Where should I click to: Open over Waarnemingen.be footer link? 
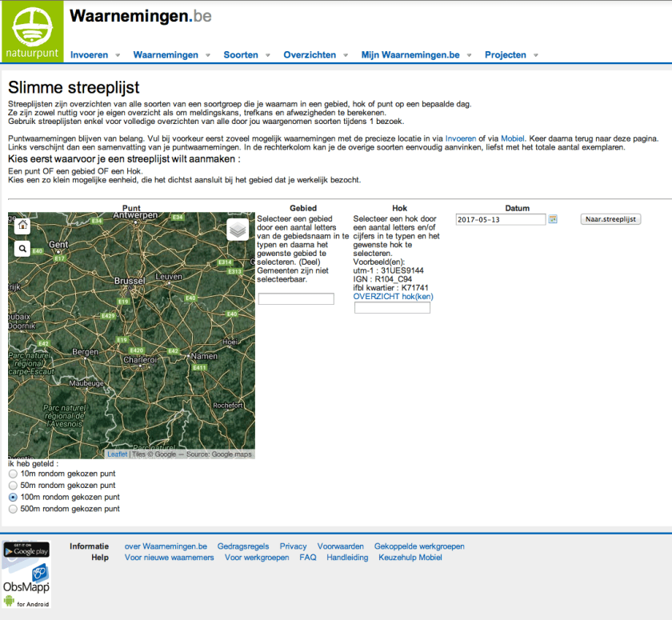click(166, 546)
